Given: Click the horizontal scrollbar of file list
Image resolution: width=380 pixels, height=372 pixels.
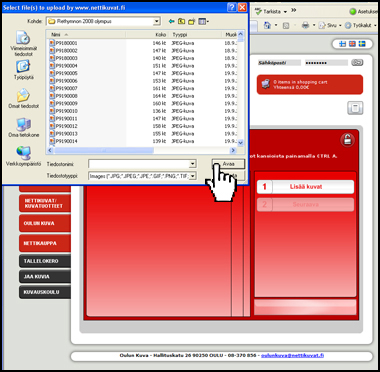Looking at the screenshot, I should pyautogui.click(x=142, y=151).
